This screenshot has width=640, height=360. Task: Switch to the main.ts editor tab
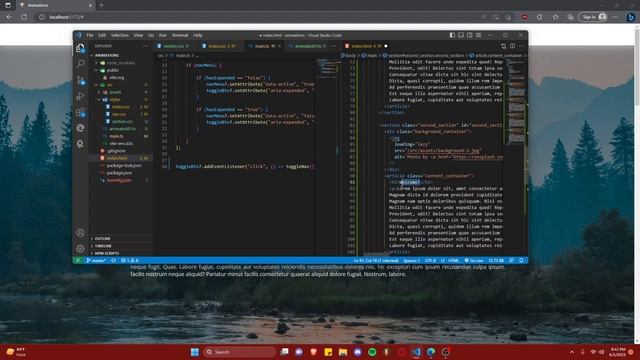[264, 46]
